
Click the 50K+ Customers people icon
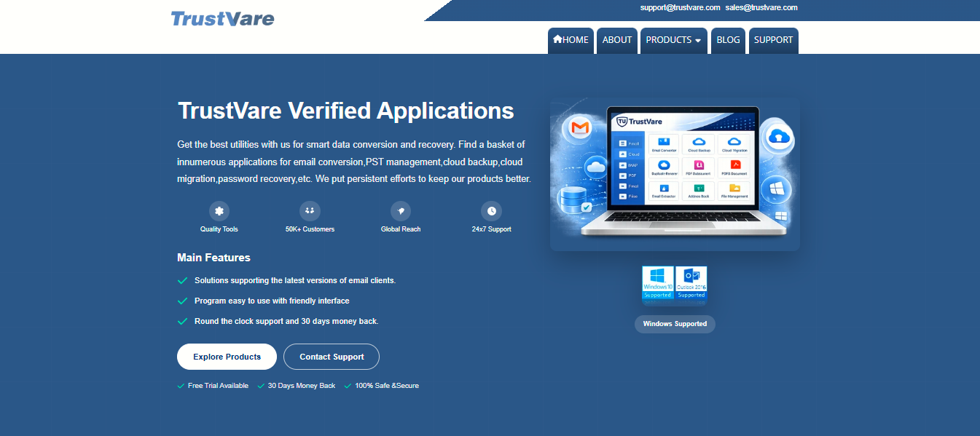pos(310,211)
